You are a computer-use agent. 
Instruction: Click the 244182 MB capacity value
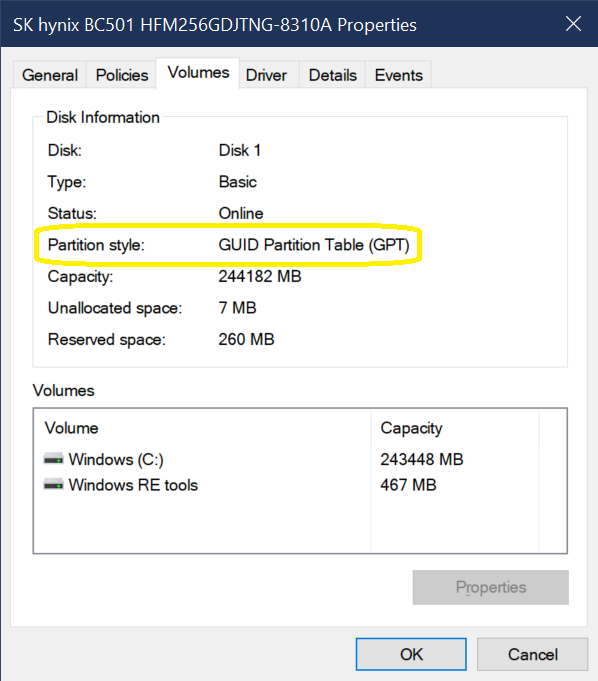click(260, 276)
